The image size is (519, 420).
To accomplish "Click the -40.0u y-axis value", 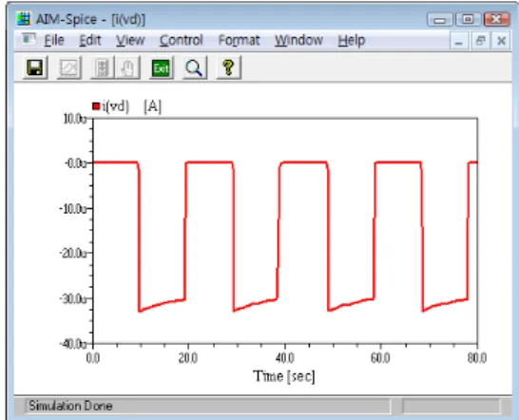I will (73, 344).
